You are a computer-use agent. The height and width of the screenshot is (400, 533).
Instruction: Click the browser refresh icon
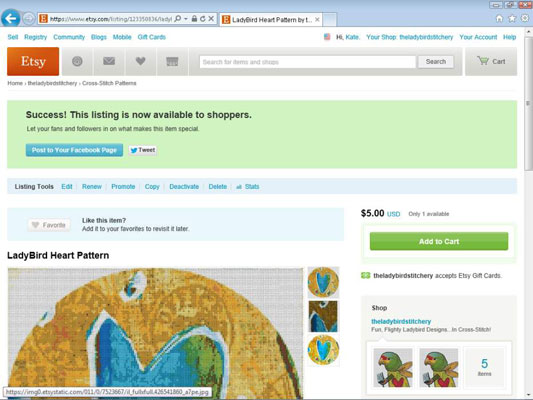coord(203,19)
